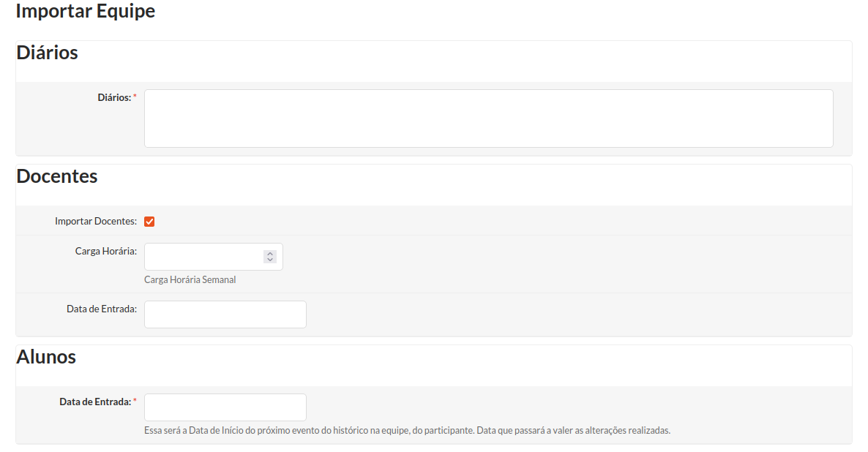Click the Alunos Data de Entrada field
The width and height of the screenshot is (868, 452).
tap(225, 407)
